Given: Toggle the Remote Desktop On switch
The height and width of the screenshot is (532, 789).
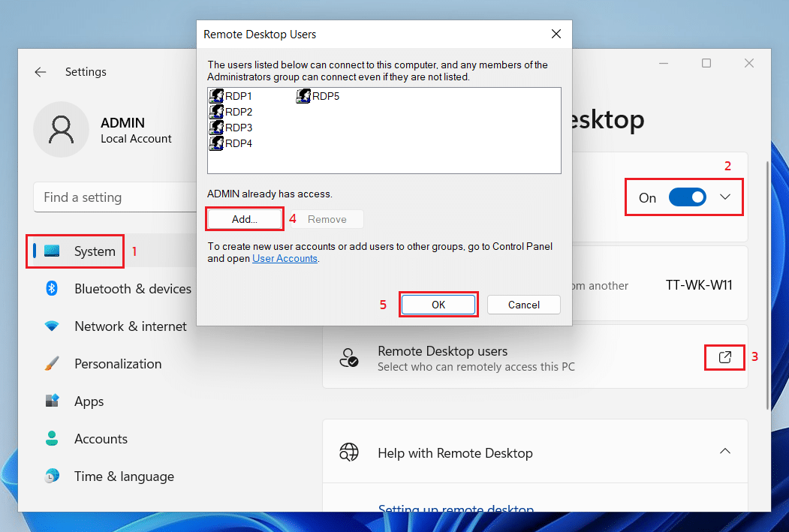Looking at the screenshot, I should (688, 197).
